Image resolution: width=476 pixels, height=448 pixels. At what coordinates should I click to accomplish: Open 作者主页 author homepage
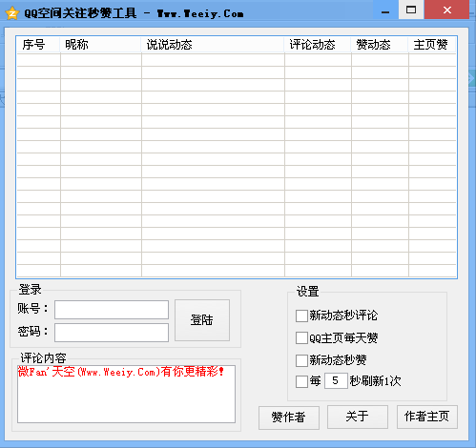(427, 417)
